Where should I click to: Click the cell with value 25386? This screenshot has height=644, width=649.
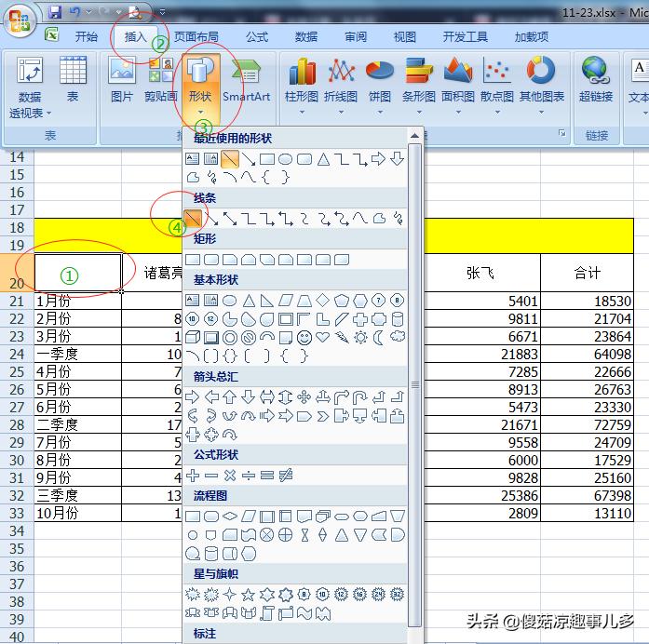[482, 495]
